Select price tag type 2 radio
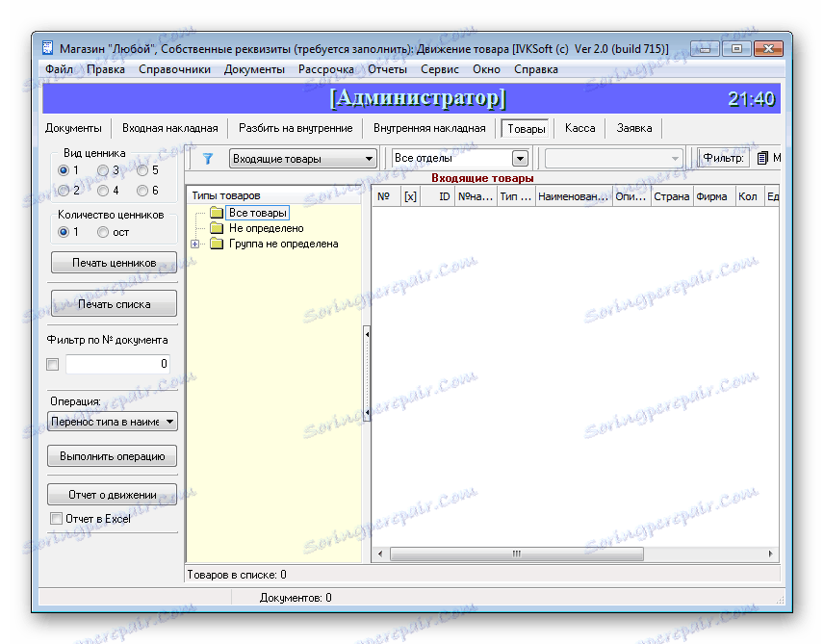Screen dimensions: 824x644 tap(64, 191)
